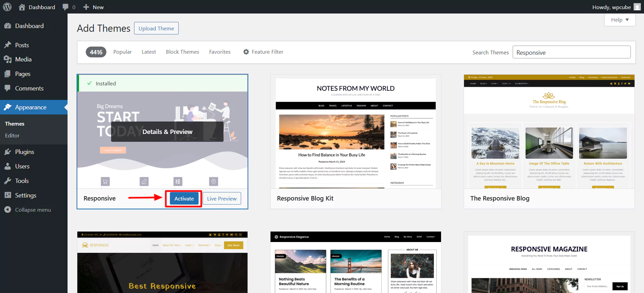The height and width of the screenshot is (293, 644).
Task: Click Dashboard link in top admin bar
Action: 42,7
